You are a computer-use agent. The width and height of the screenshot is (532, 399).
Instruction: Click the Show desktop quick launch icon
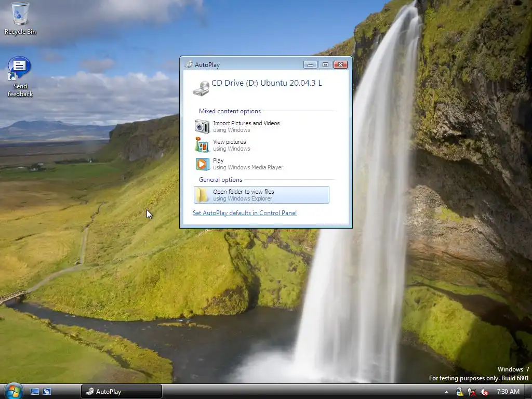[35, 392]
